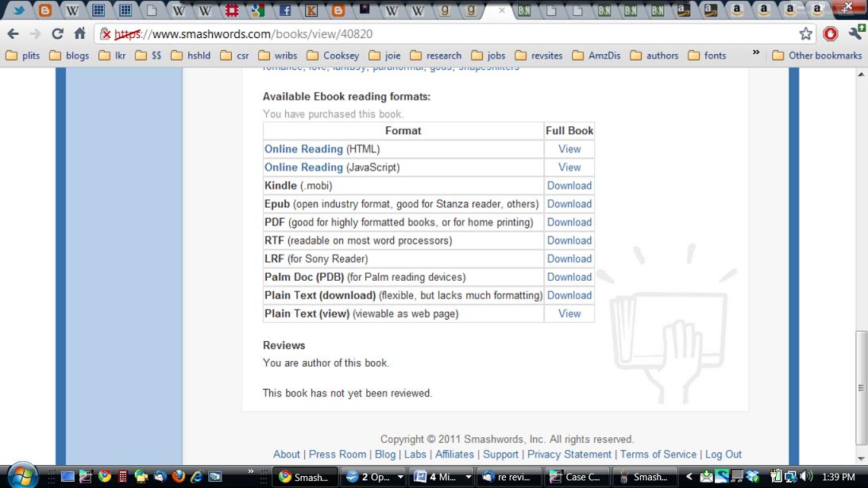Switch to the Twitter tab
This screenshot has width=868, height=488.
19,10
